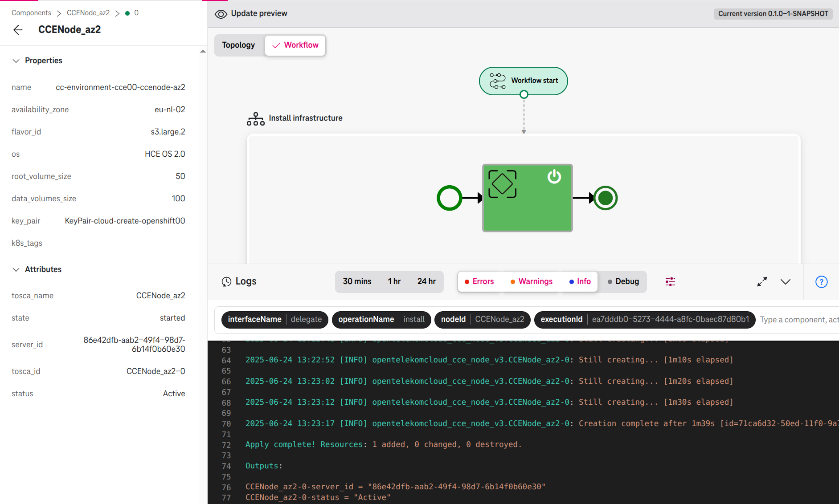This screenshot has width=839, height=504.
Task: Click the tosca_id value CCENode_az2-0
Action: [x=156, y=371]
